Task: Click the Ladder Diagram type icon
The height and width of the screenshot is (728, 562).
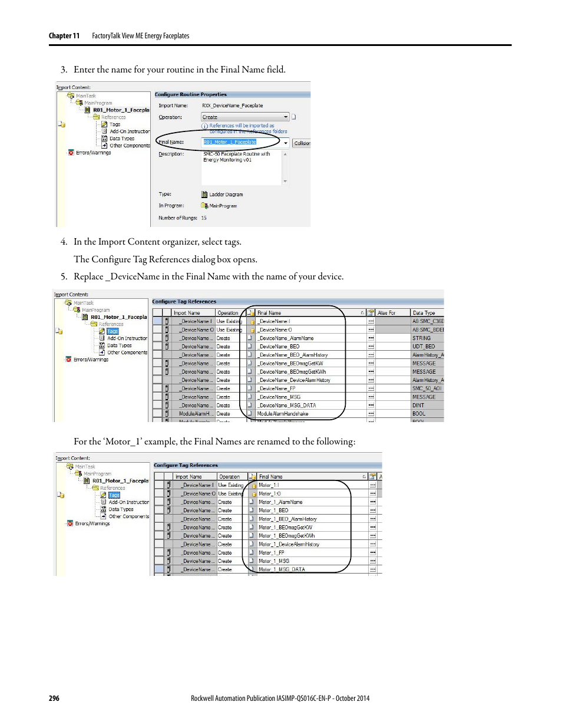Action: [204, 195]
